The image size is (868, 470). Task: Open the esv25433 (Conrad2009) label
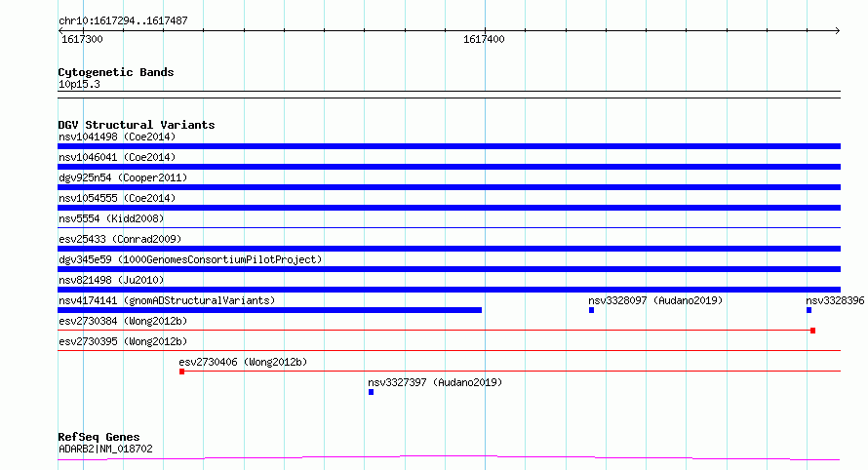click(120, 239)
